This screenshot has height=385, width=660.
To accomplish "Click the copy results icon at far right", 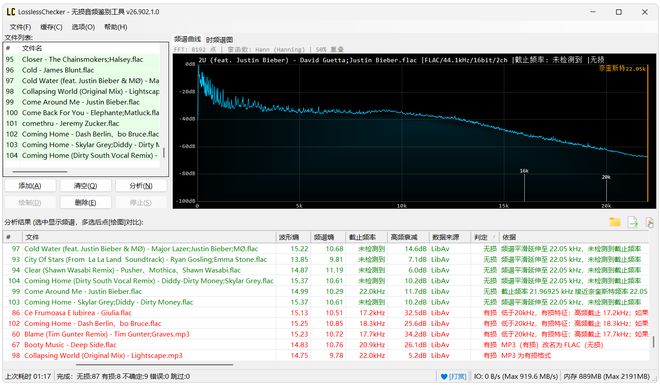I will 650,222.
